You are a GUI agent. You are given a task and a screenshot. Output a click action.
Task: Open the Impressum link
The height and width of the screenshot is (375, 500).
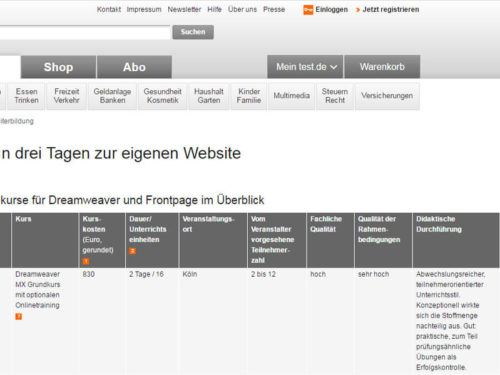pyautogui.click(x=144, y=10)
